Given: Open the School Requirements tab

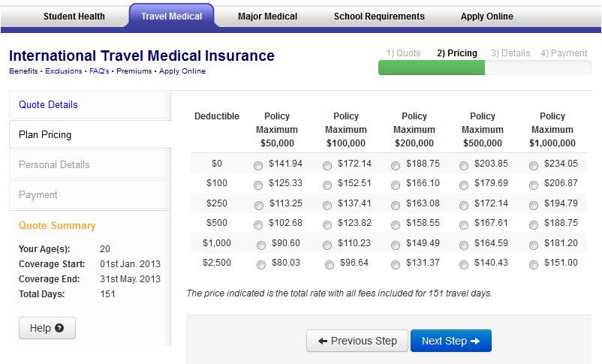Looking at the screenshot, I should click(379, 17).
